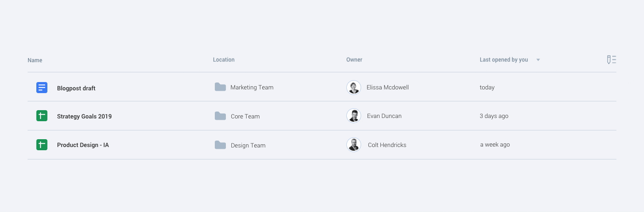Click the Strategy Goals 2019 spreadsheet icon
The image size is (644, 212).
pyautogui.click(x=42, y=116)
